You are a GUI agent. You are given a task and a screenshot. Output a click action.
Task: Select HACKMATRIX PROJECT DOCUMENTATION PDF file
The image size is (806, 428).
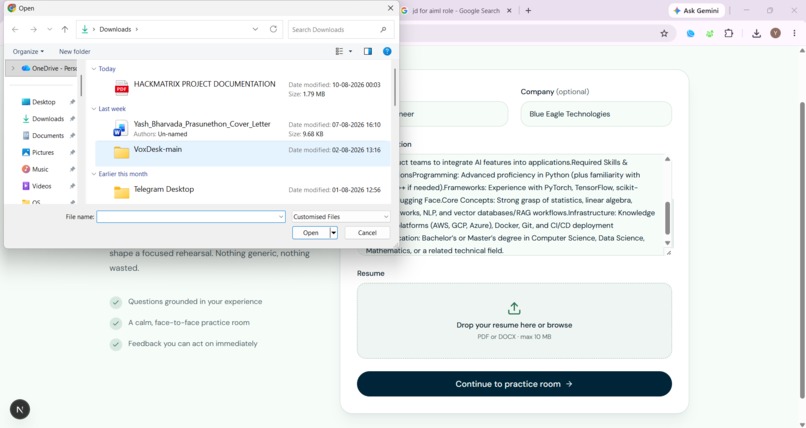(242, 88)
